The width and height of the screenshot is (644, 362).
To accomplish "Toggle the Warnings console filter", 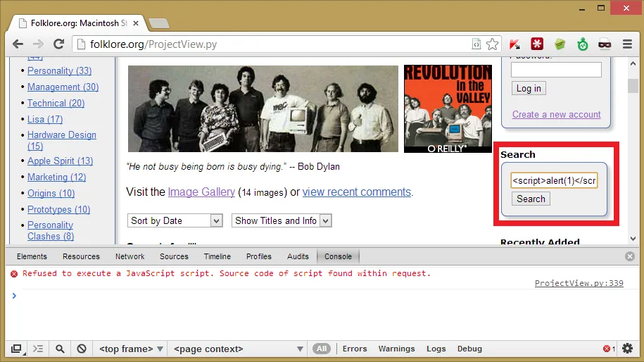I will [396, 349].
